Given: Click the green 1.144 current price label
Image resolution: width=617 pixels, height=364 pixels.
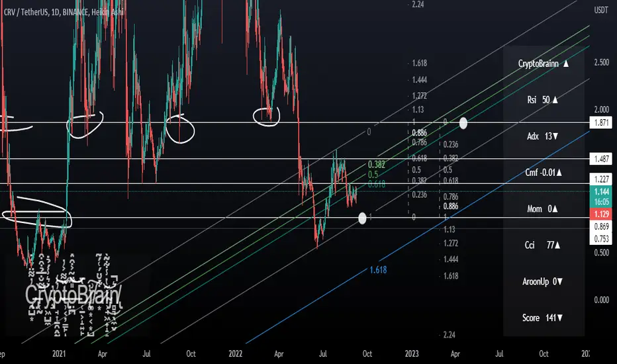Looking at the screenshot, I should [x=601, y=192].
